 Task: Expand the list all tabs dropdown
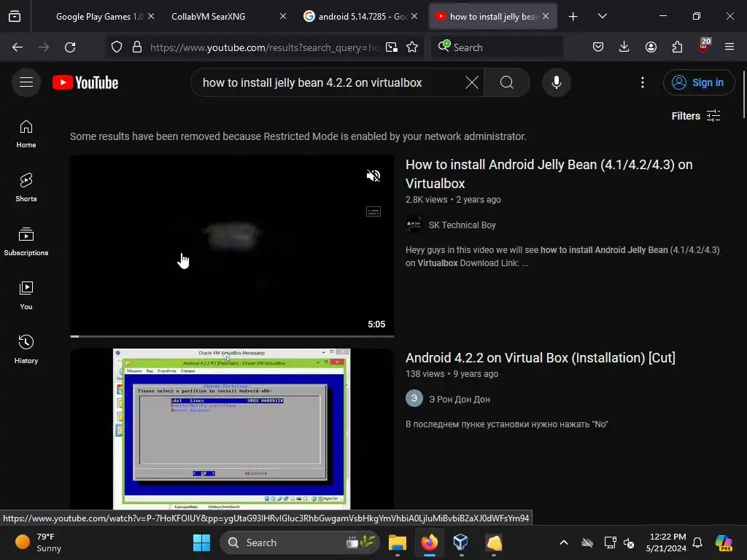(x=602, y=16)
